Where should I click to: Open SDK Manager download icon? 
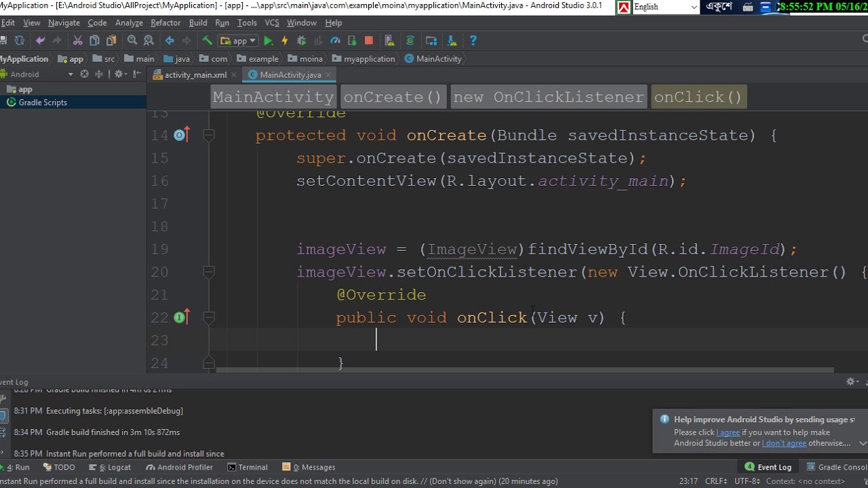tap(452, 41)
